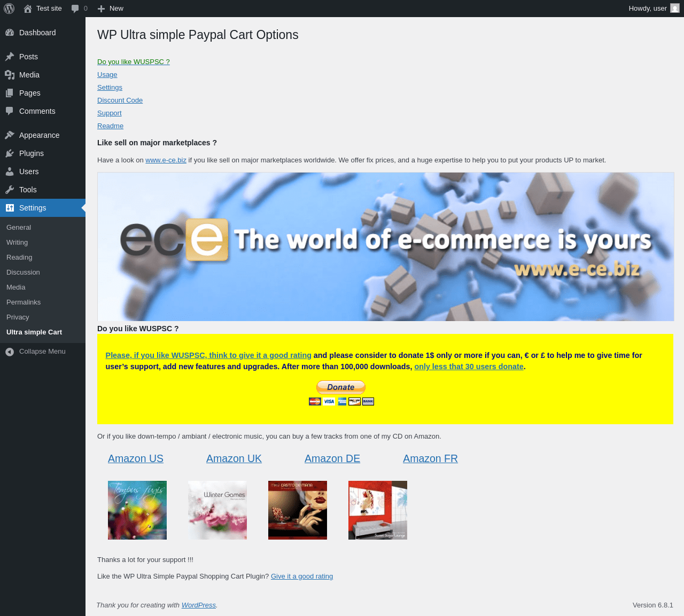Open the Amazon FR link
The image size is (684, 616).
coord(430,458)
